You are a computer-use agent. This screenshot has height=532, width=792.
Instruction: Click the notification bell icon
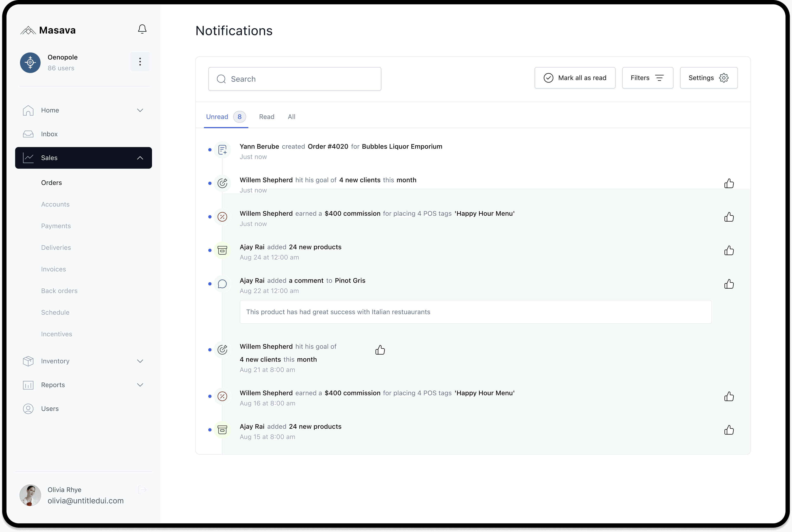[142, 29]
